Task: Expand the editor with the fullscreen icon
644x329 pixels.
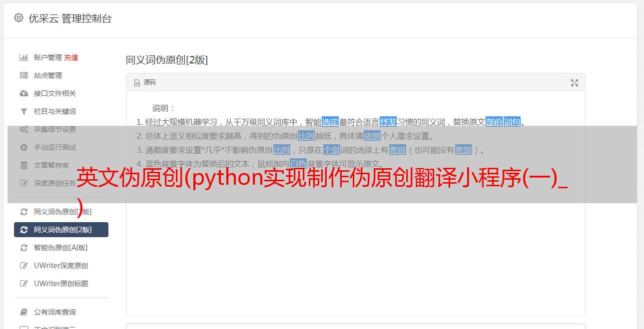Action: point(575,83)
